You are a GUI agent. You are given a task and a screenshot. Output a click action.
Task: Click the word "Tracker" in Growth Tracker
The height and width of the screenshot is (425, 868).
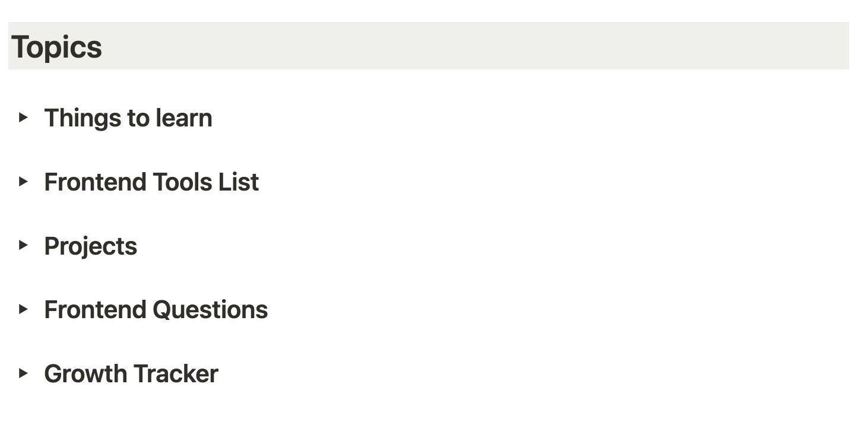click(x=176, y=374)
